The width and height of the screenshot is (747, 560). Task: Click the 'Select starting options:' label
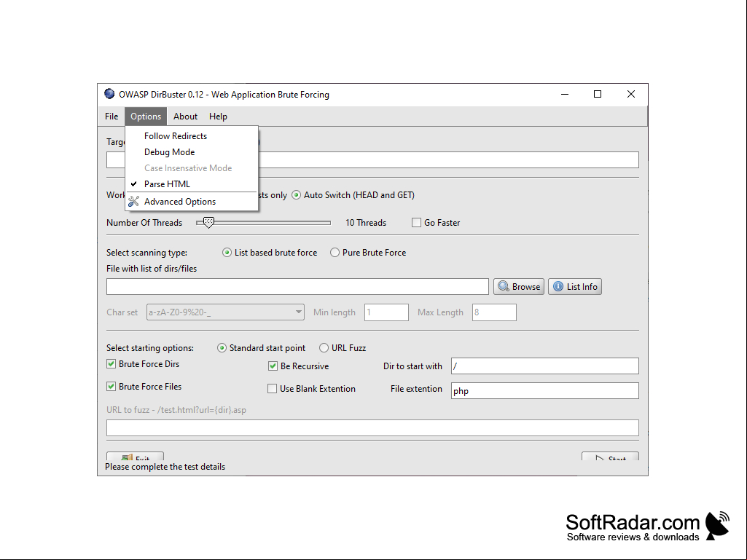coord(150,348)
